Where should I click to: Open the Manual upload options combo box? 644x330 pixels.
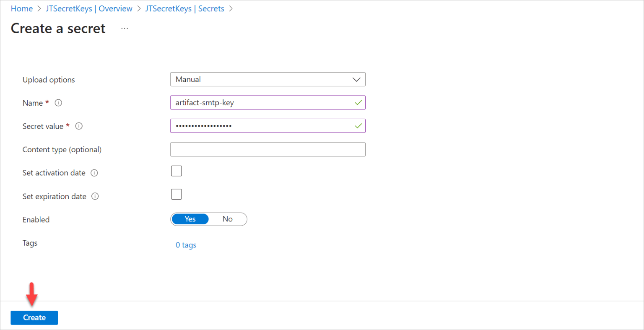[268, 79]
